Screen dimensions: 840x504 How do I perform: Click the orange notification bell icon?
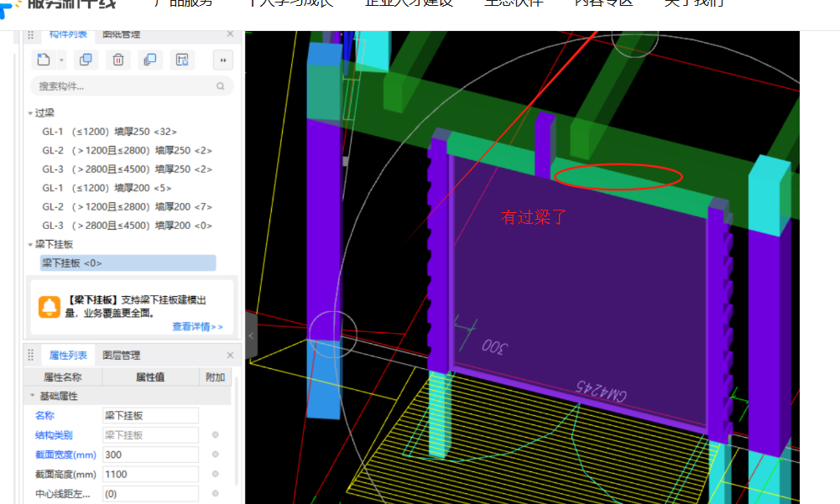50,306
